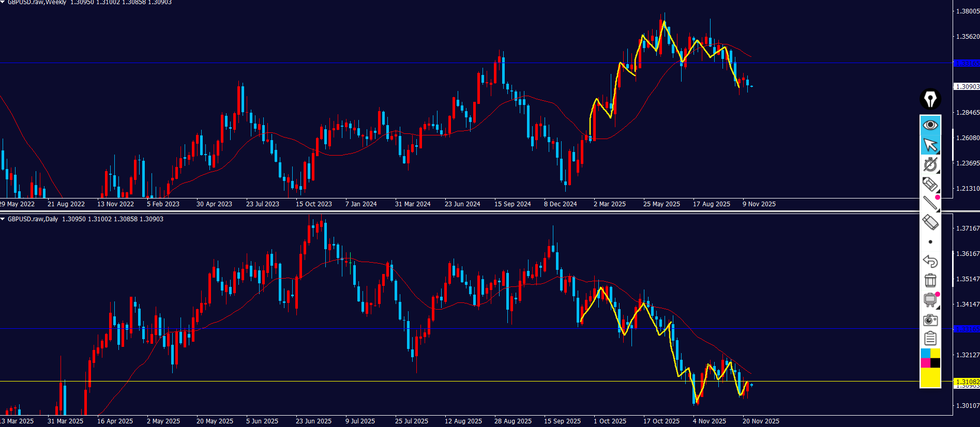The width and height of the screenshot is (980, 427).
Task: Open the clipboard notes icon
Action: click(930, 339)
